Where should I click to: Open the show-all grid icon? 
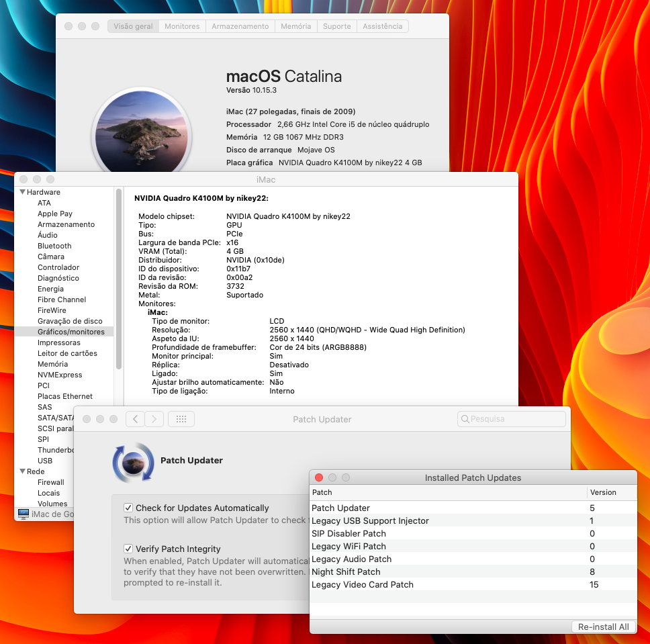(x=181, y=419)
